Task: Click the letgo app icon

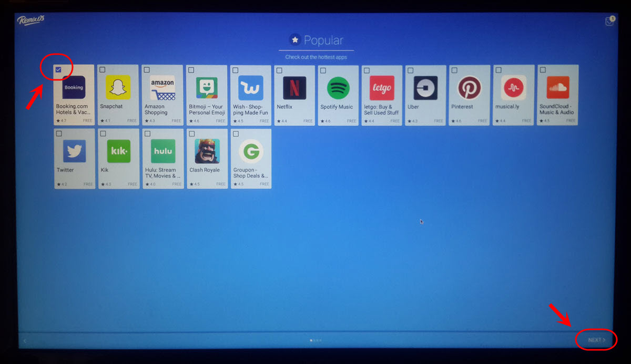Action: click(382, 88)
